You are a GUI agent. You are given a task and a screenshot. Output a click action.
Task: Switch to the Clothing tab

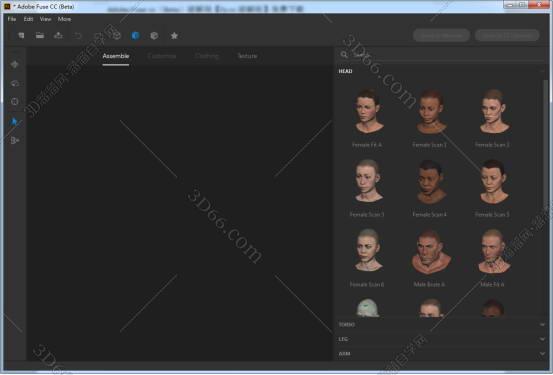[207, 56]
